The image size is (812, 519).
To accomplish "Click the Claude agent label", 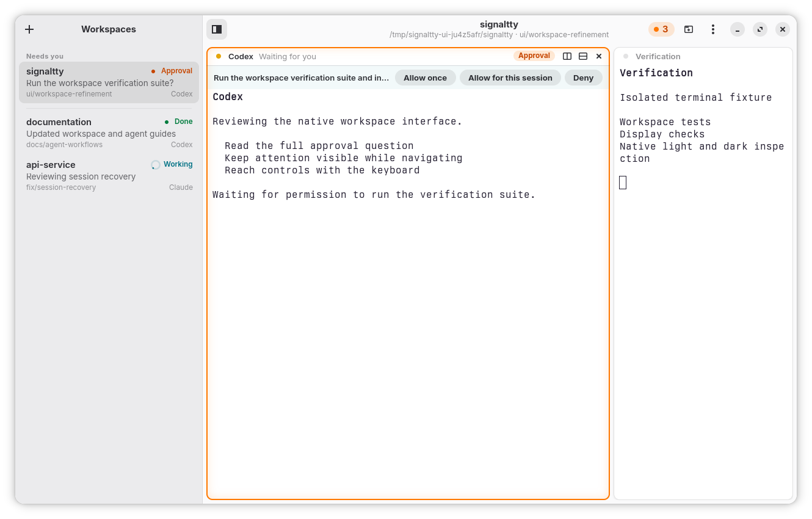I will click(x=181, y=187).
